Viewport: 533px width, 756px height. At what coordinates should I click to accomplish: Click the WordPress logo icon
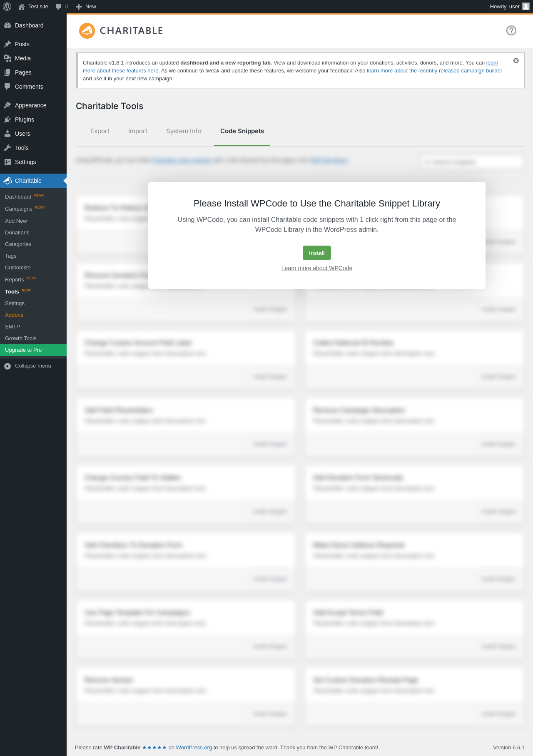click(7, 7)
